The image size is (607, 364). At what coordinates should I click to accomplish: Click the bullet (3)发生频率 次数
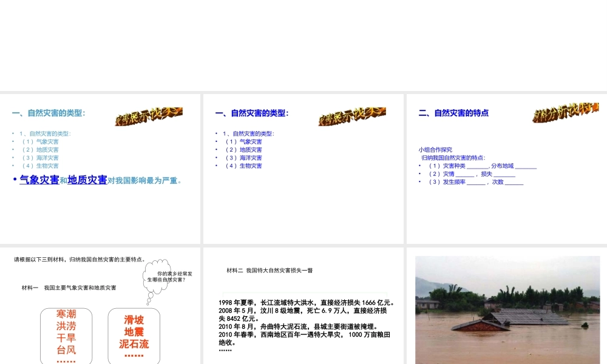475,182
